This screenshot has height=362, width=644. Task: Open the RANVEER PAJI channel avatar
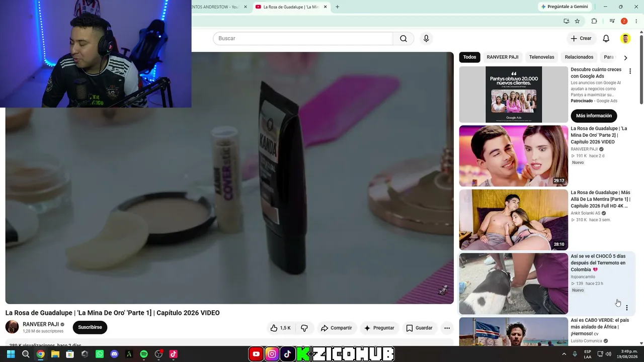click(12, 327)
